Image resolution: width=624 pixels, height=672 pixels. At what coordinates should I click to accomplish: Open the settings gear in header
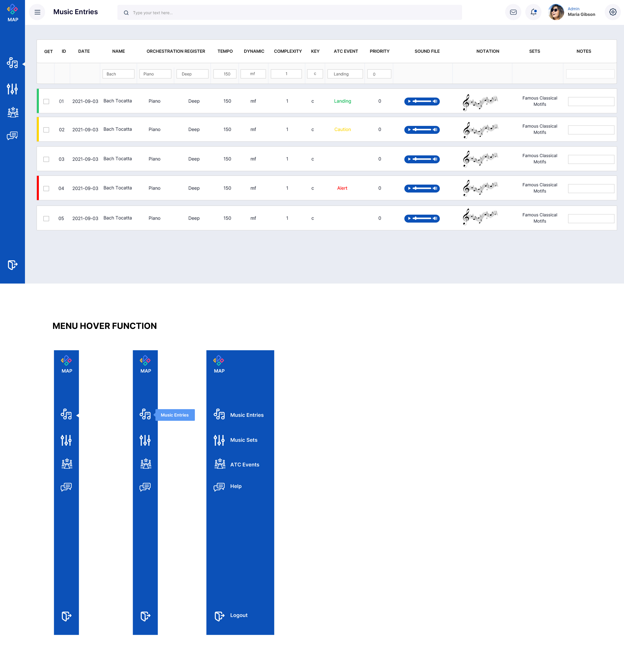click(x=613, y=12)
